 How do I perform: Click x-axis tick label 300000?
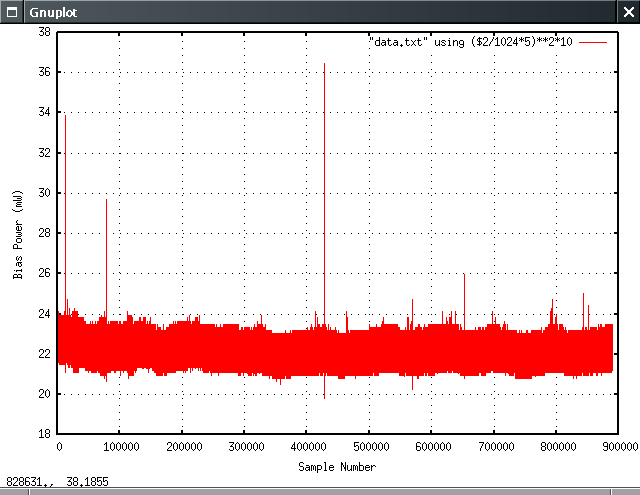[247, 447]
